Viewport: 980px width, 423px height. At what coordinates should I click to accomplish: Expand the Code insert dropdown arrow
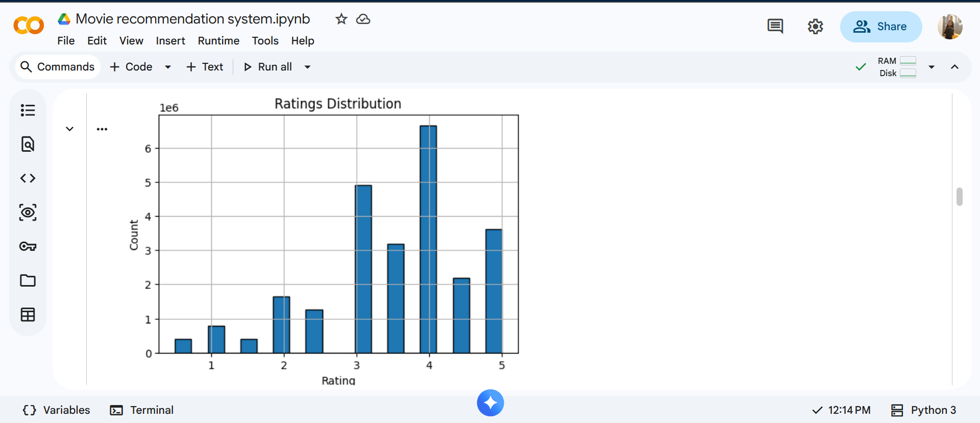tap(168, 67)
